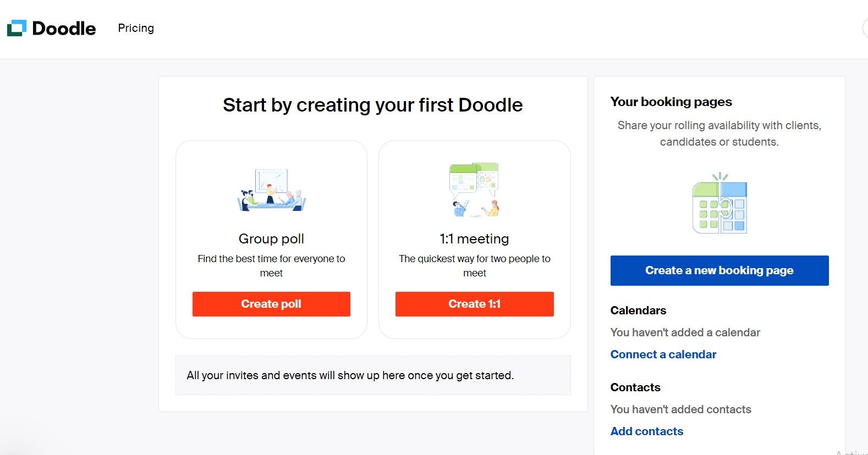Open the Add contacts link
The image size is (868, 455).
(x=646, y=431)
